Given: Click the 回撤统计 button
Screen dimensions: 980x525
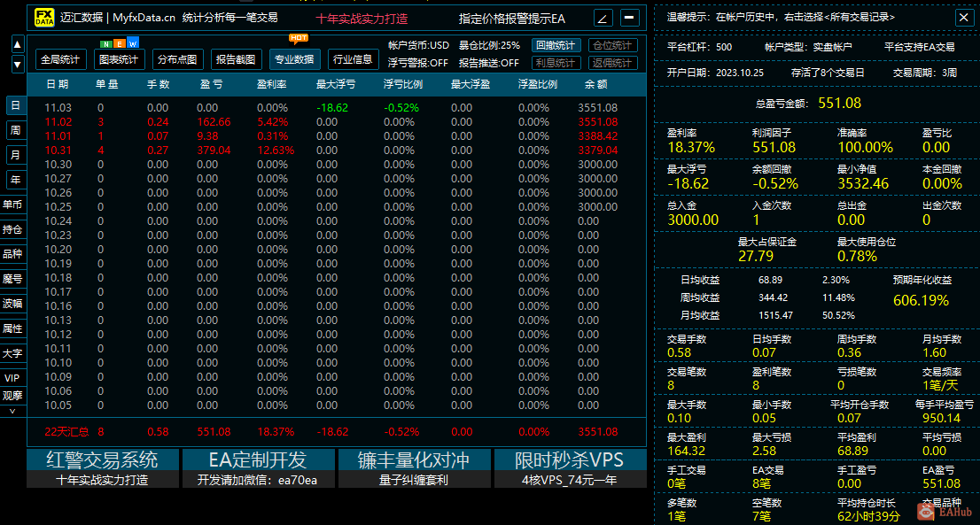Looking at the screenshot, I should tap(556, 45).
